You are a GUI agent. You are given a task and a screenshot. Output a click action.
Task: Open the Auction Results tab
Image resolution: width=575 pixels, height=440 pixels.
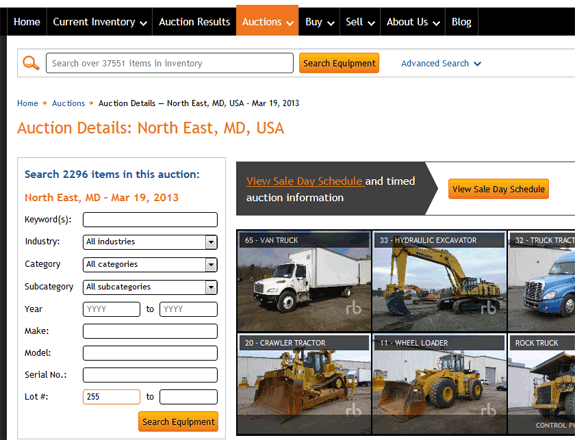(194, 22)
